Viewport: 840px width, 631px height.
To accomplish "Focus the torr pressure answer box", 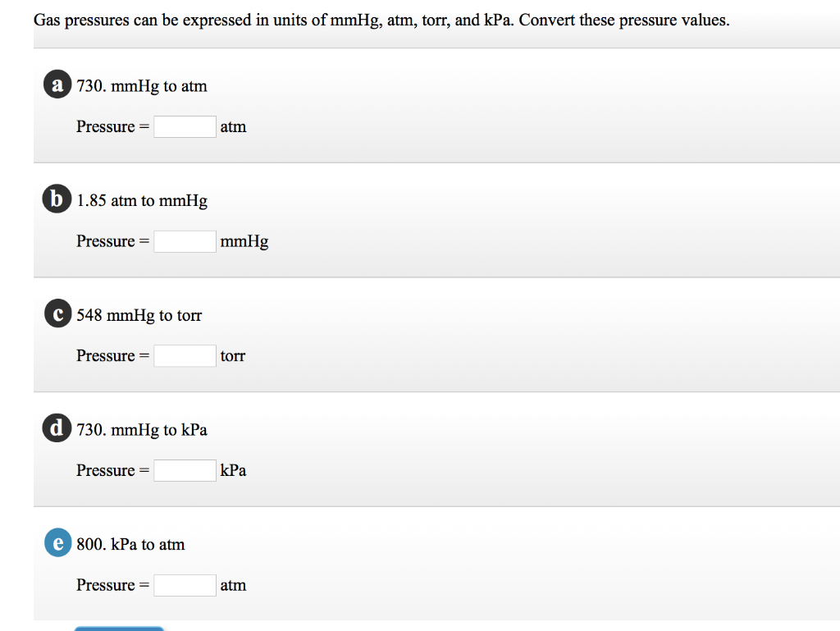I will click(x=185, y=356).
